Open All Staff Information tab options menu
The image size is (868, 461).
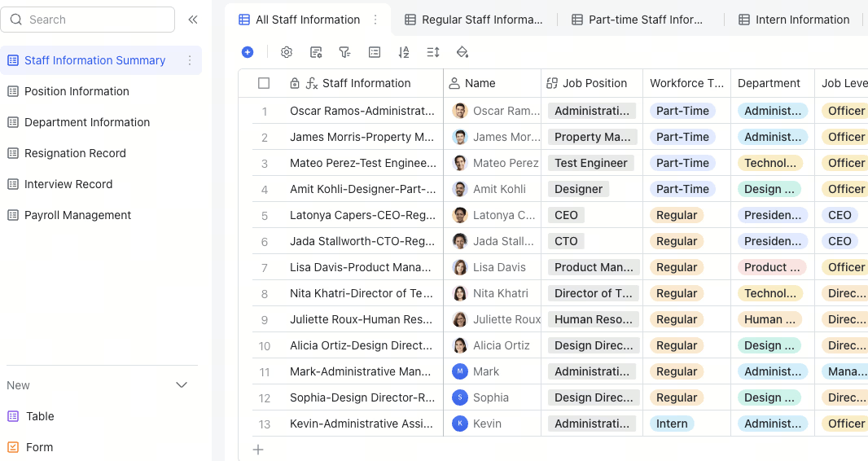coord(375,20)
